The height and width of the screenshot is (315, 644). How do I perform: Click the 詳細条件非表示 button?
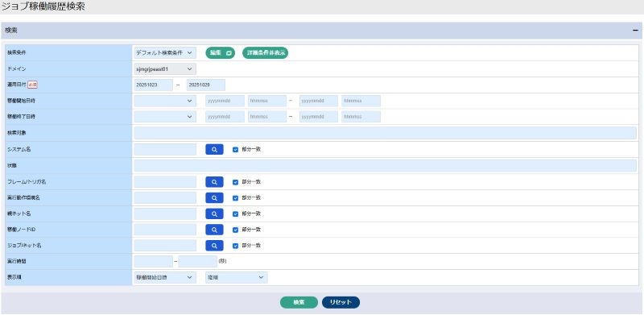(266, 53)
